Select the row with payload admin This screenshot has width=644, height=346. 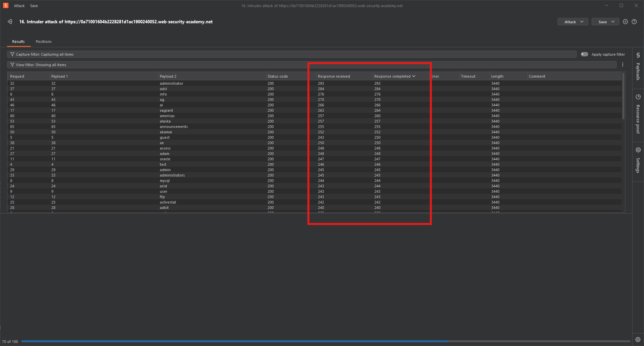tap(315, 170)
